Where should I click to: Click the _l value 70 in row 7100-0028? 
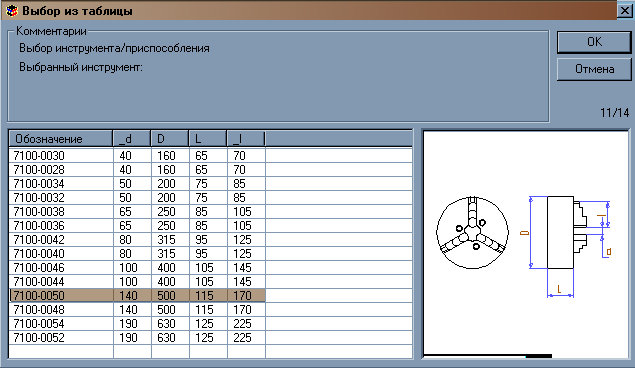point(246,170)
